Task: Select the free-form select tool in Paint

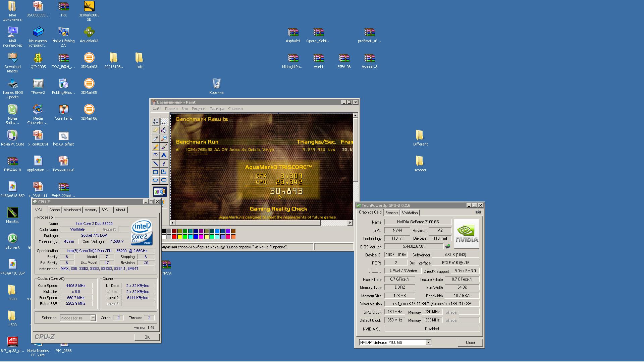Action: coord(156,121)
